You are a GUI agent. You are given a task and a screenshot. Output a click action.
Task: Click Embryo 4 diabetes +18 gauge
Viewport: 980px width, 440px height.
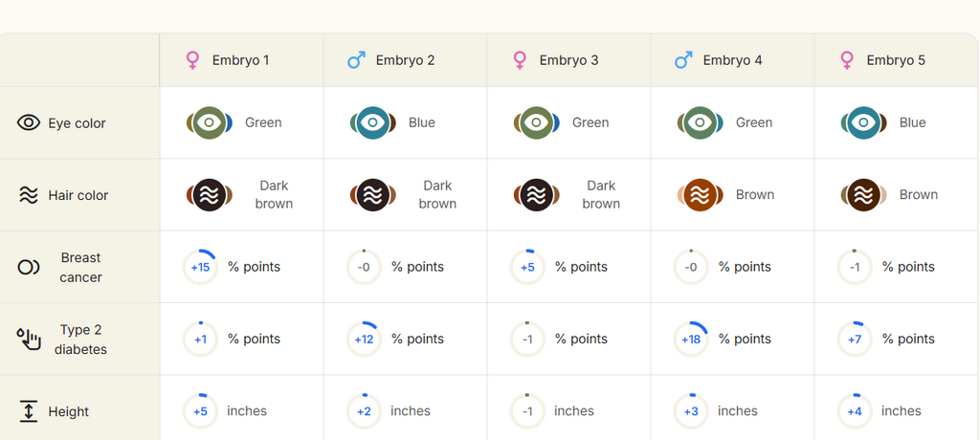pos(691,339)
